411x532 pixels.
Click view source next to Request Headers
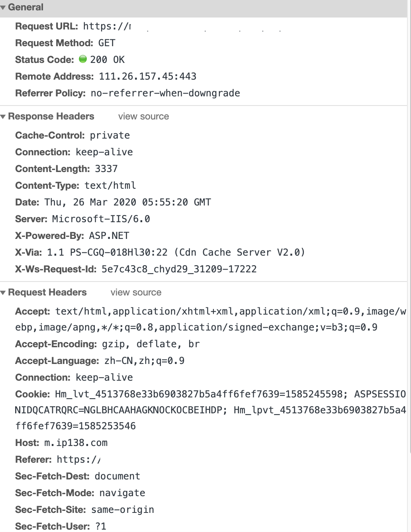(x=136, y=292)
